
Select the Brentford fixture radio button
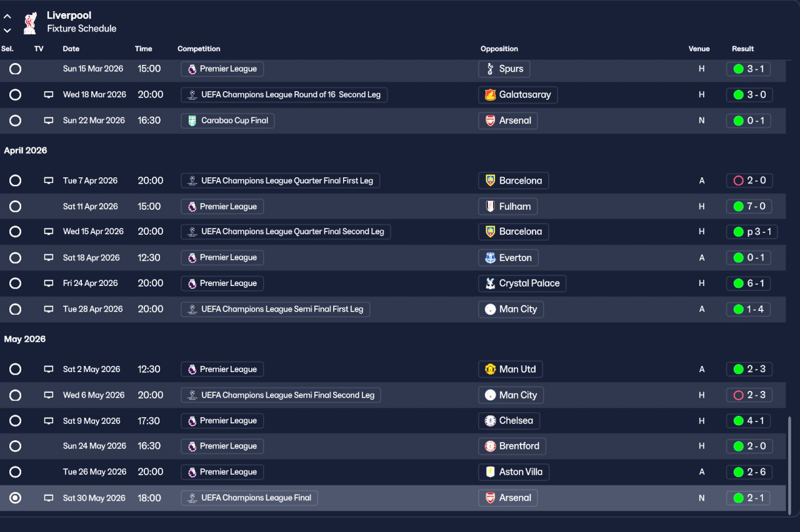(x=15, y=446)
